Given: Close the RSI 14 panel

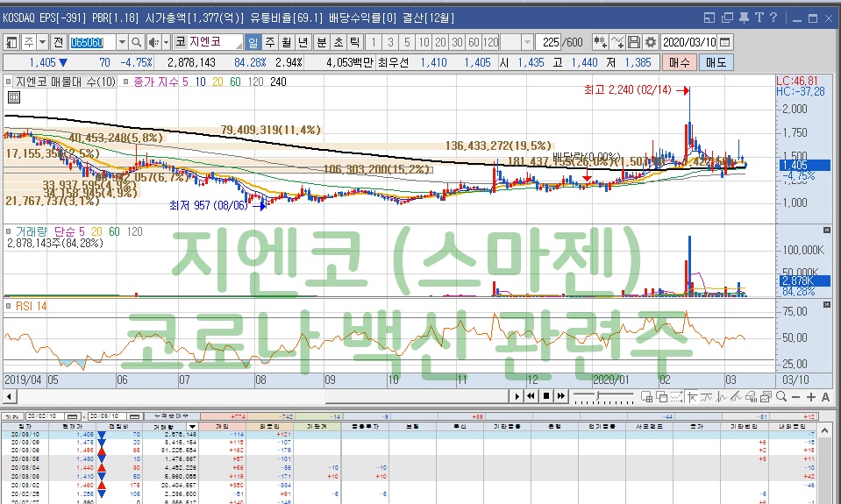Looking at the screenshot, I should coord(826,304).
